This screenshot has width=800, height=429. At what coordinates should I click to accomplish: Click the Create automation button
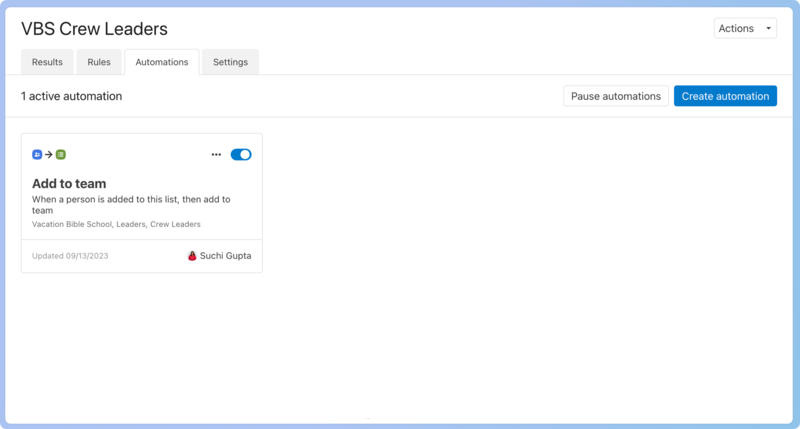pos(725,96)
